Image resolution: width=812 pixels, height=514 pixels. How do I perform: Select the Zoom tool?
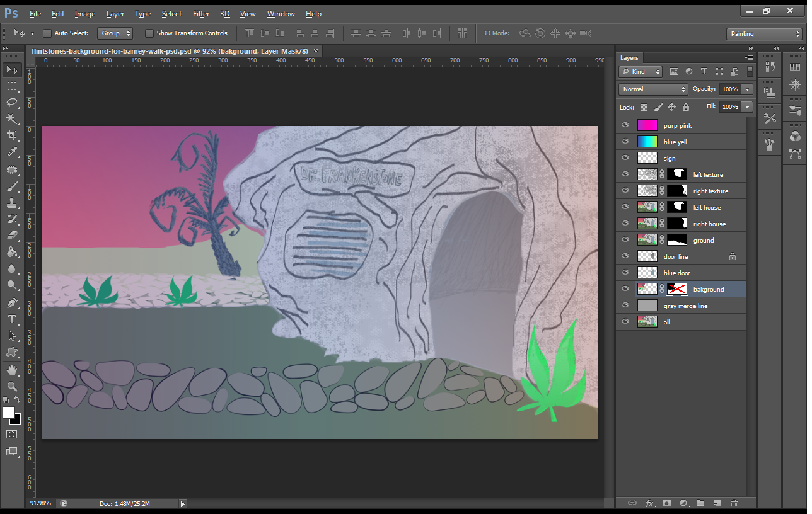tap(12, 386)
